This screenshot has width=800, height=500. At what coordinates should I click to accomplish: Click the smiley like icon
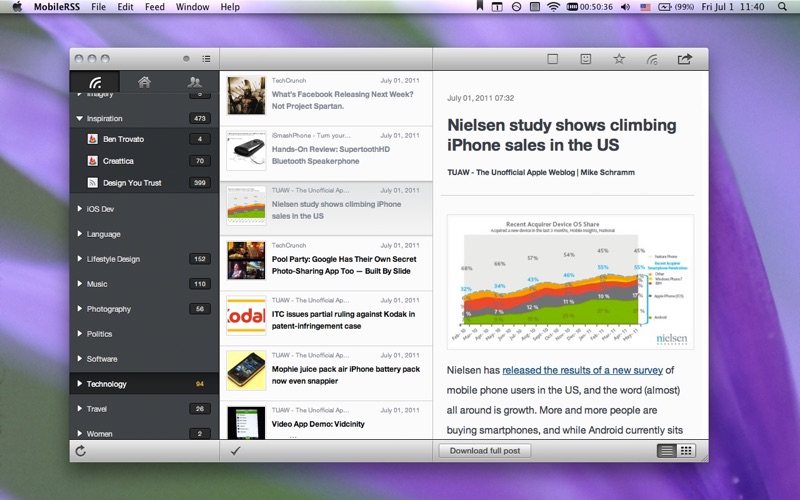click(x=586, y=59)
